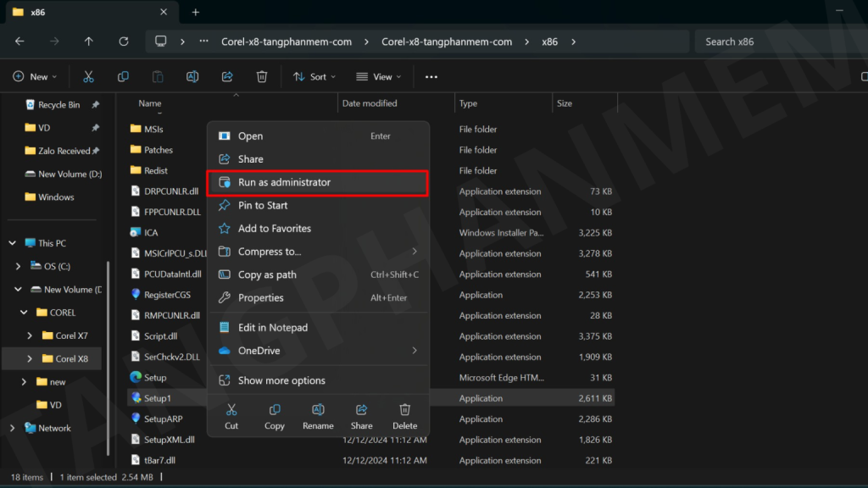Click the Up arrow navigation icon
Viewport: 868px width, 488px height.
coord(89,42)
